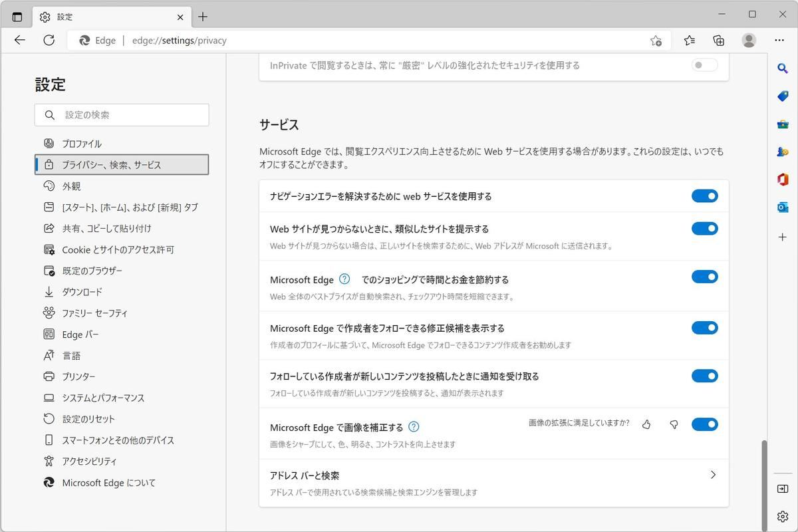Toggle ナビゲーションエラーを解決する web service switch

(x=705, y=196)
